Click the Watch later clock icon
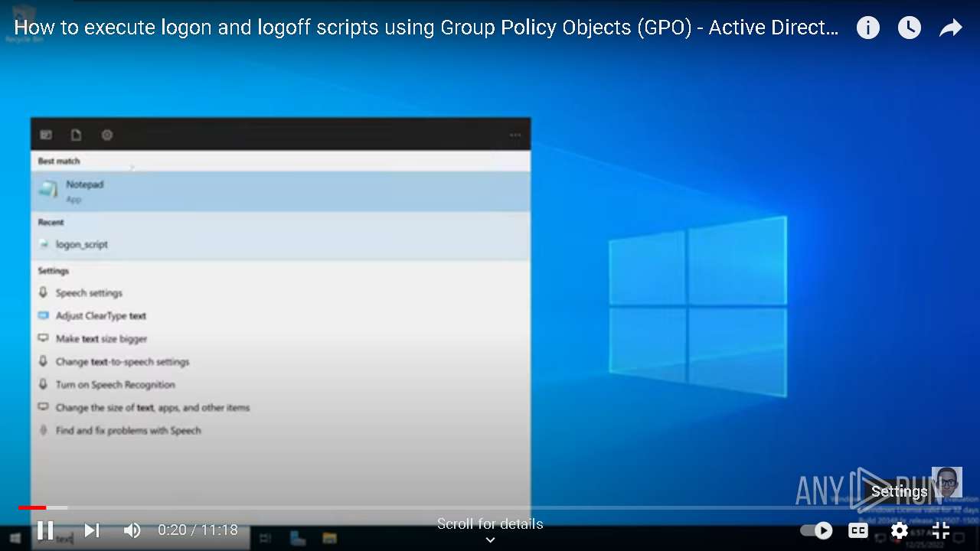 [909, 28]
